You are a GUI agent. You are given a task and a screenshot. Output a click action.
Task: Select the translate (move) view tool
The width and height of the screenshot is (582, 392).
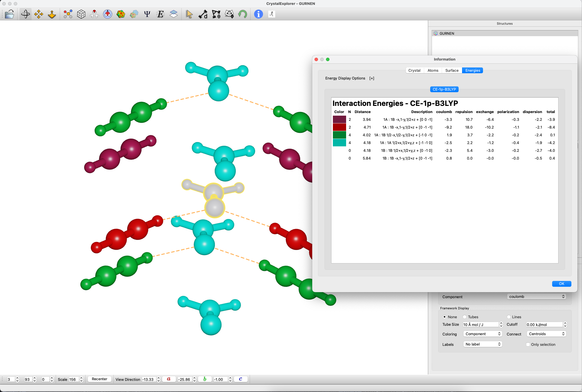click(38, 14)
